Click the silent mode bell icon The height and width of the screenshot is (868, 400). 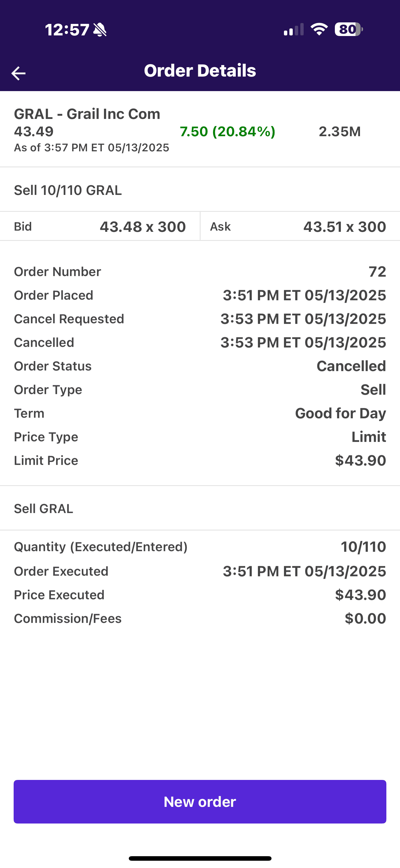(x=100, y=30)
